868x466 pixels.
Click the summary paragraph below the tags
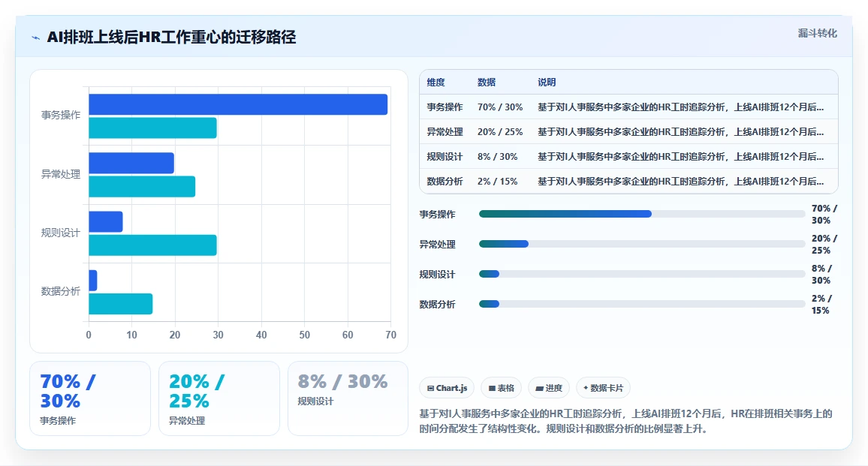[625, 421]
